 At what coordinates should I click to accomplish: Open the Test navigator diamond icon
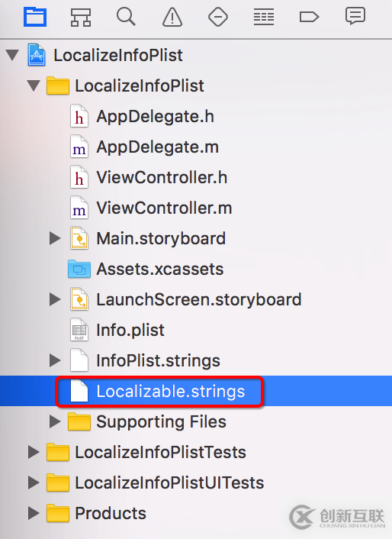218,17
